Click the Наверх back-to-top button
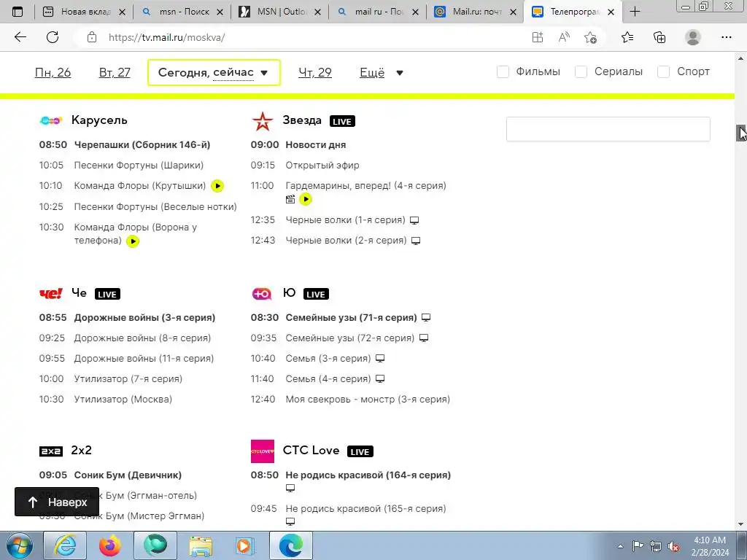The height and width of the screenshot is (560, 747). (x=57, y=502)
